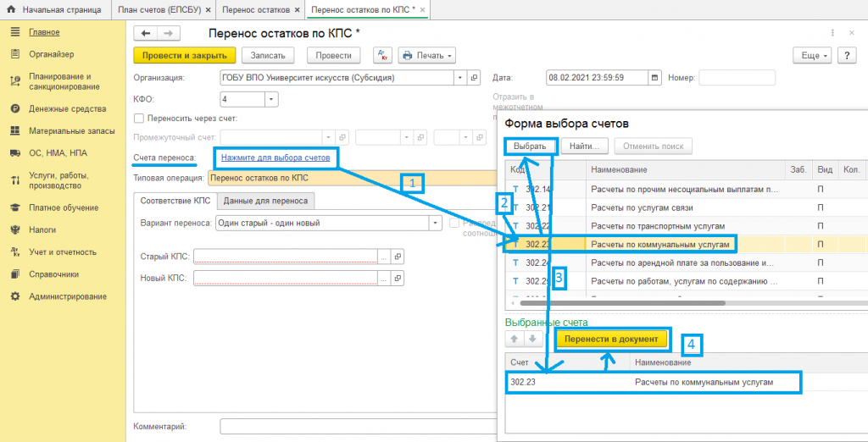The height and width of the screenshot is (442, 868).
Task: Click the calendar icon in the date field
Action: (654, 78)
